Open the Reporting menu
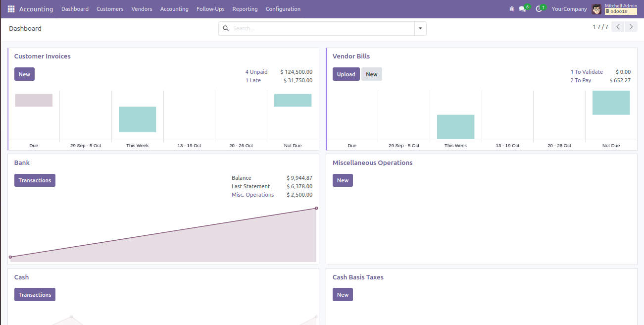The width and height of the screenshot is (644, 325). (x=245, y=9)
